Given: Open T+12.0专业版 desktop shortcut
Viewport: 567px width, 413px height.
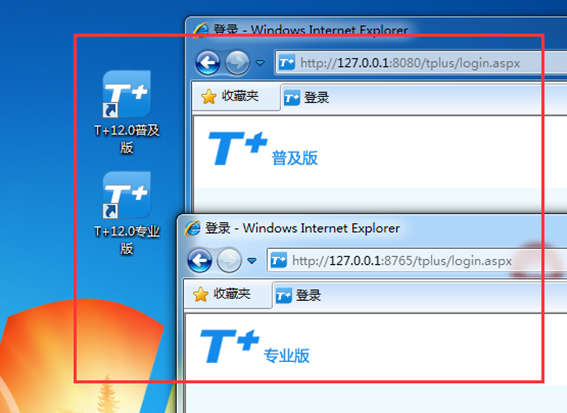Looking at the screenshot, I should 127,213.
